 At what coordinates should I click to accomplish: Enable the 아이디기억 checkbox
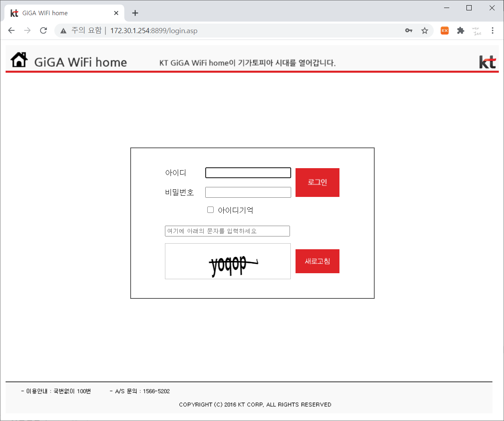(x=210, y=210)
